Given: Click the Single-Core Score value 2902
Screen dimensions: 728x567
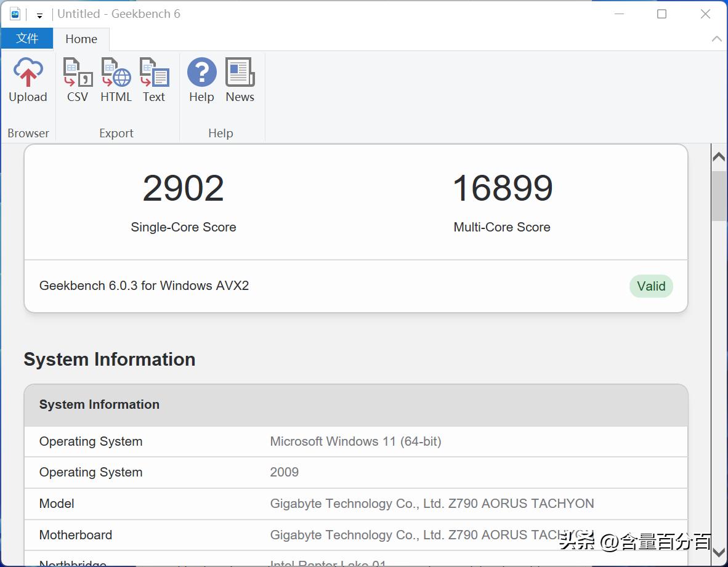Looking at the screenshot, I should (x=183, y=188).
